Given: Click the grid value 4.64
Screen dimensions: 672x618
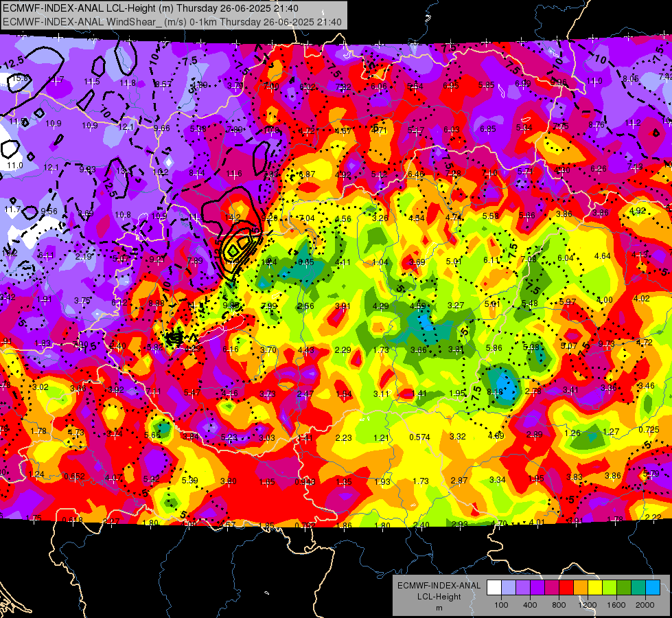Looking at the screenshot, I should pyautogui.click(x=602, y=256).
